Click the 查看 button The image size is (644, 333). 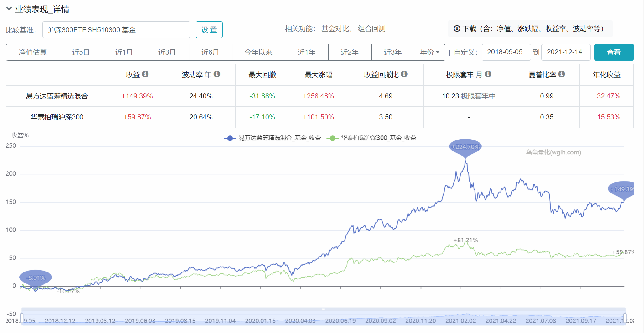(x=614, y=52)
